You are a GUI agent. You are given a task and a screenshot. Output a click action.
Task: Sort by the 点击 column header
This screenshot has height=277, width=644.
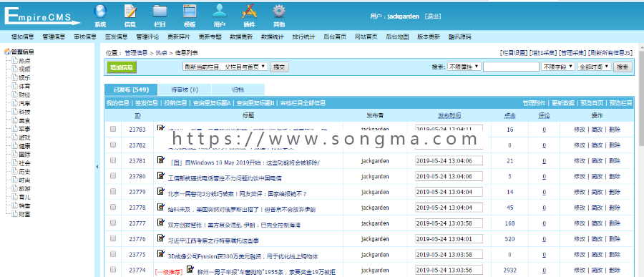click(x=509, y=115)
